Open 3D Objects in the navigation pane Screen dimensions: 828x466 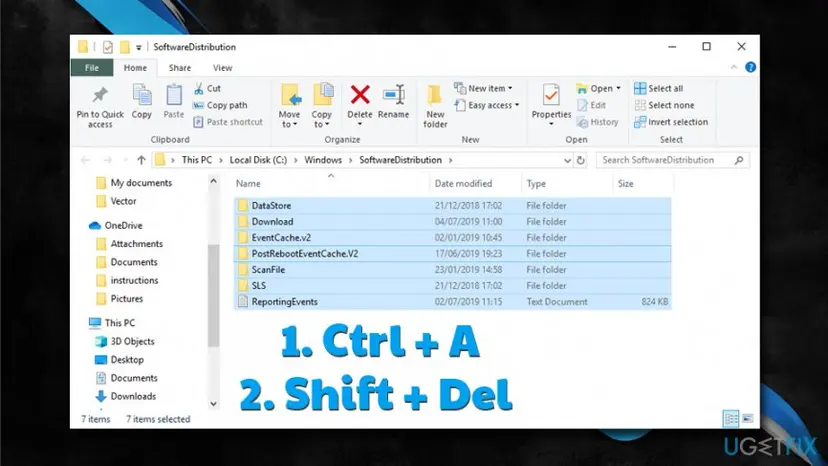(125, 341)
